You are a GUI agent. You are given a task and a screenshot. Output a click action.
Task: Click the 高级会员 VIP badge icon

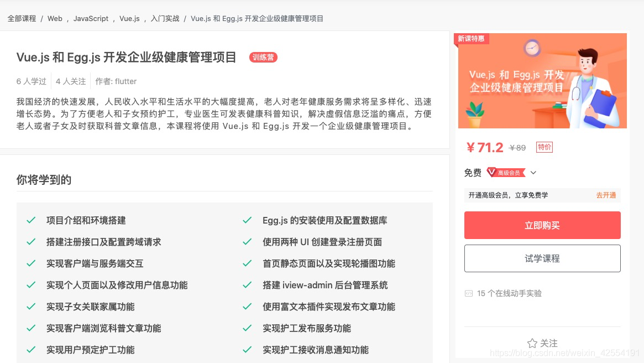pyautogui.click(x=506, y=173)
